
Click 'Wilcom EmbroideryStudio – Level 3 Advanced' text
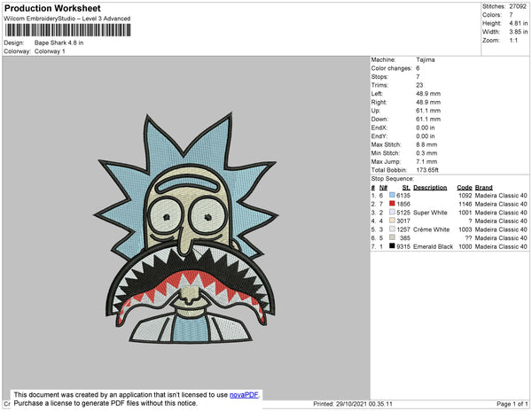pos(67,19)
